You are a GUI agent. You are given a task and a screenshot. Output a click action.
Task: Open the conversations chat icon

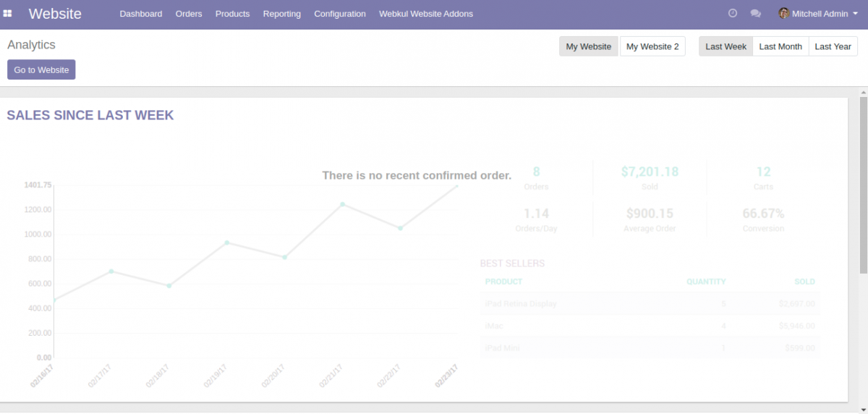[x=756, y=14]
